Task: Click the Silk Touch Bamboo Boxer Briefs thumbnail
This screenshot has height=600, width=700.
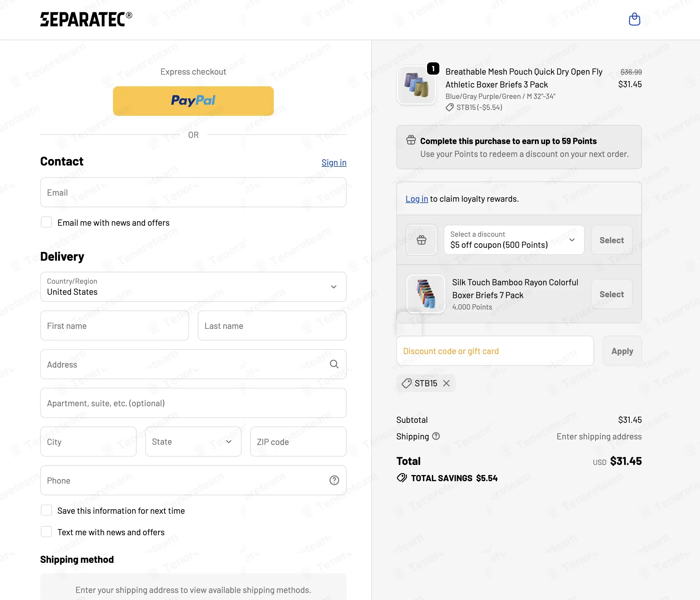Action: tap(426, 294)
